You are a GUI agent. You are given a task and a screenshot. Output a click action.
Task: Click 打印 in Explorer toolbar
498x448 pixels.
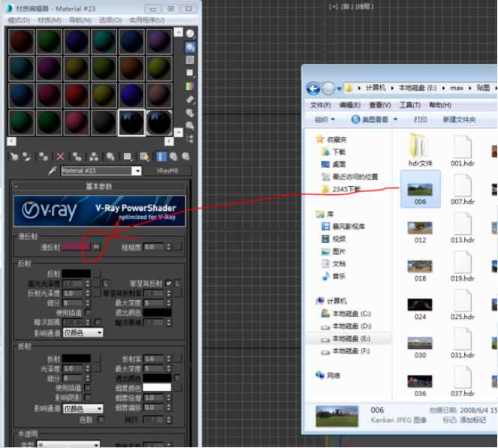[420, 119]
